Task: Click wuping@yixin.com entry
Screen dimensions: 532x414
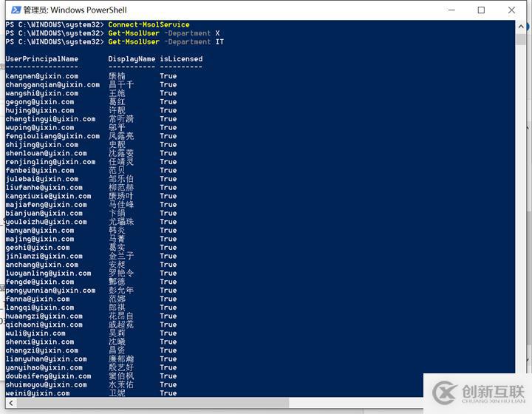Action: pos(40,128)
